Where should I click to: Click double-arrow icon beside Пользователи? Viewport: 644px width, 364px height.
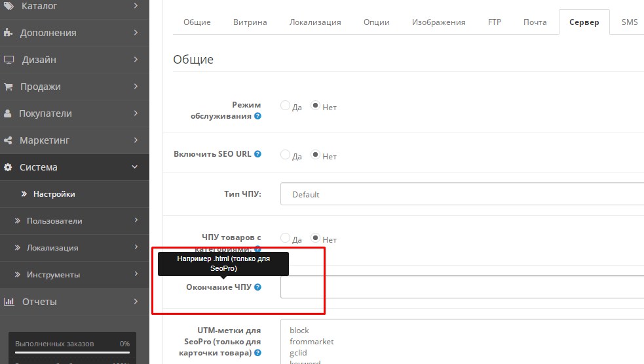(x=18, y=221)
